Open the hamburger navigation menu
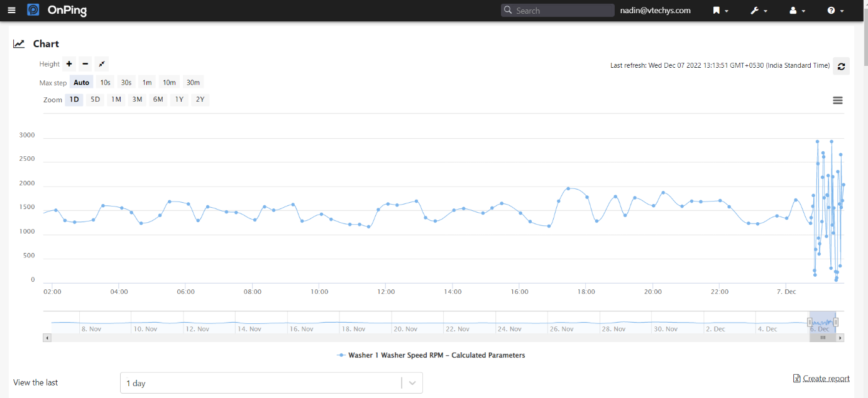The height and width of the screenshot is (398, 868). 11,10
